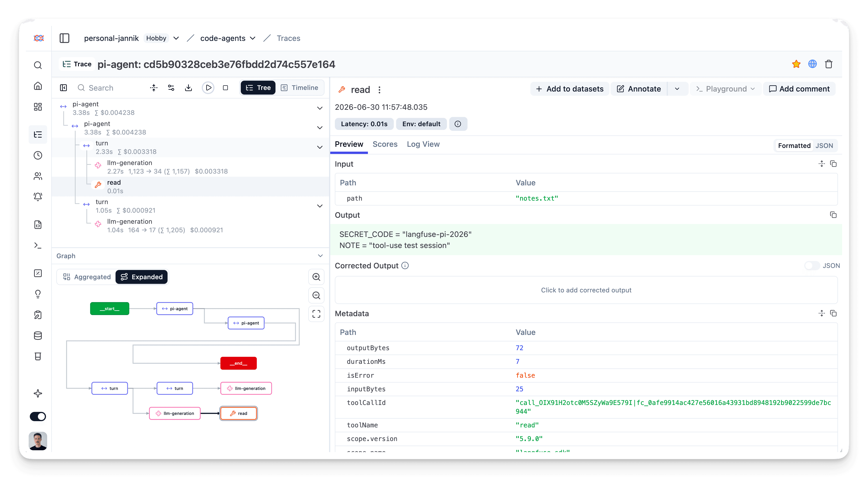Go to Home in the sidebar
This screenshot has height=478, width=868.
tap(38, 86)
